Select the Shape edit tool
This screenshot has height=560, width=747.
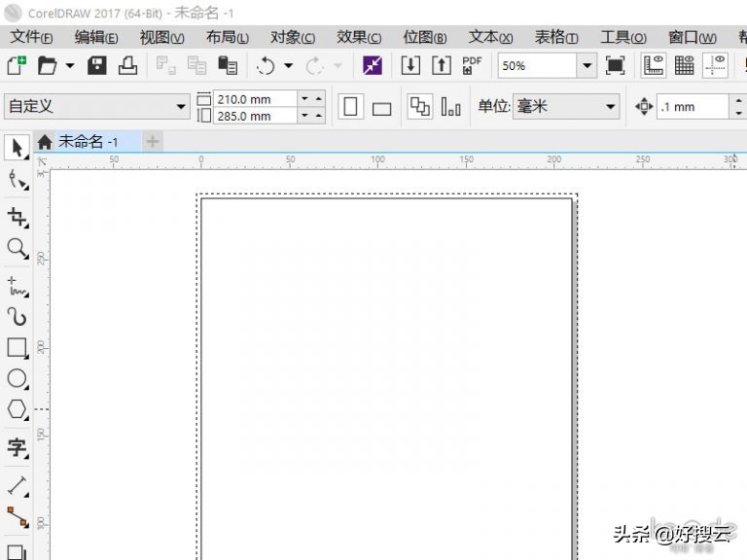tap(17, 180)
